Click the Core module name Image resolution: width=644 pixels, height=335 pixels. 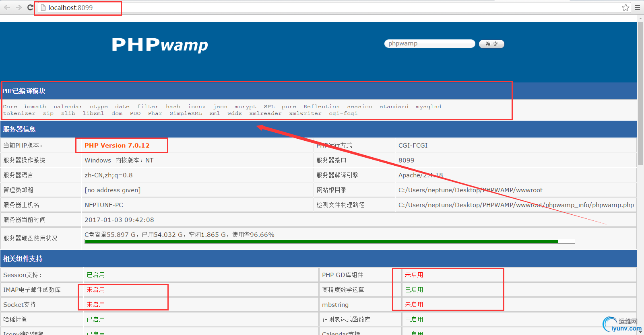(x=10, y=107)
